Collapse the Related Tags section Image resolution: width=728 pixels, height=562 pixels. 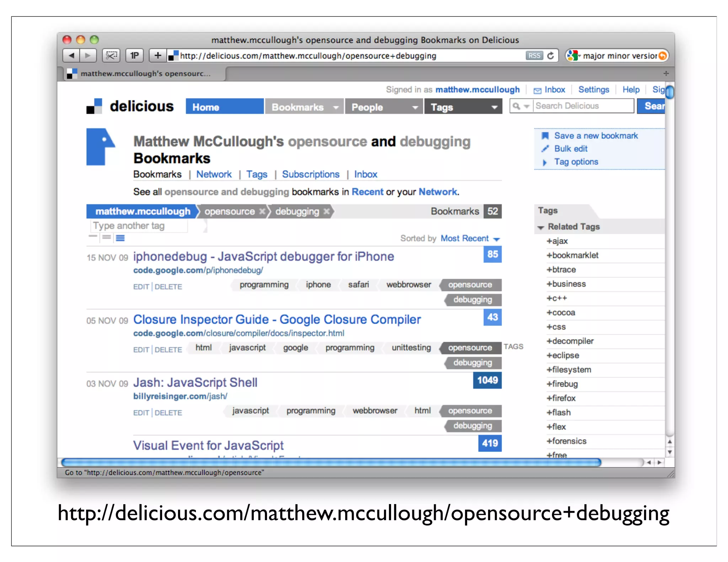pyautogui.click(x=541, y=227)
